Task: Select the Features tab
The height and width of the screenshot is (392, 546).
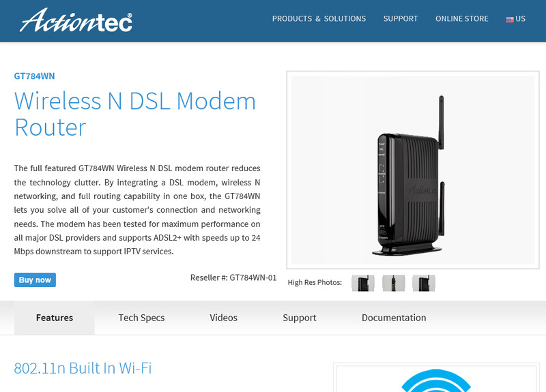Action: pyautogui.click(x=55, y=318)
